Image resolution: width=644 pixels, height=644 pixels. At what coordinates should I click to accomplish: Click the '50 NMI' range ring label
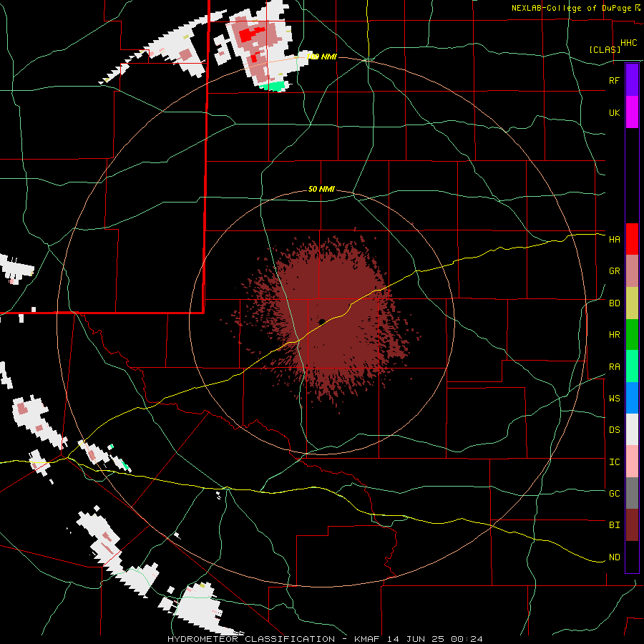321,189
